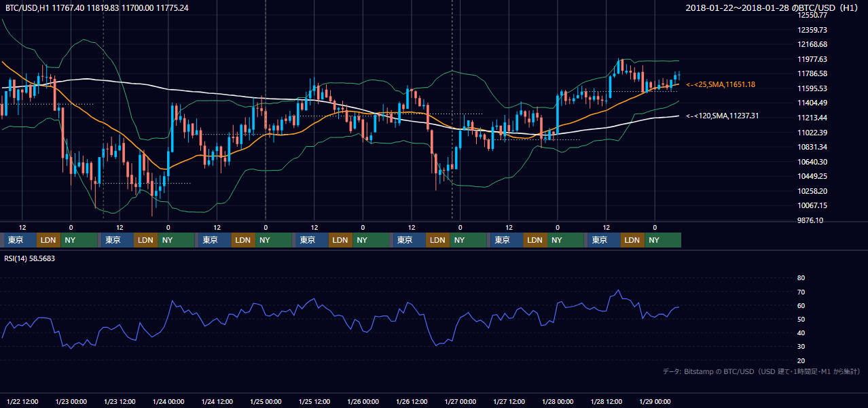Click price axis value 10258.20

click(x=812, y=191)
